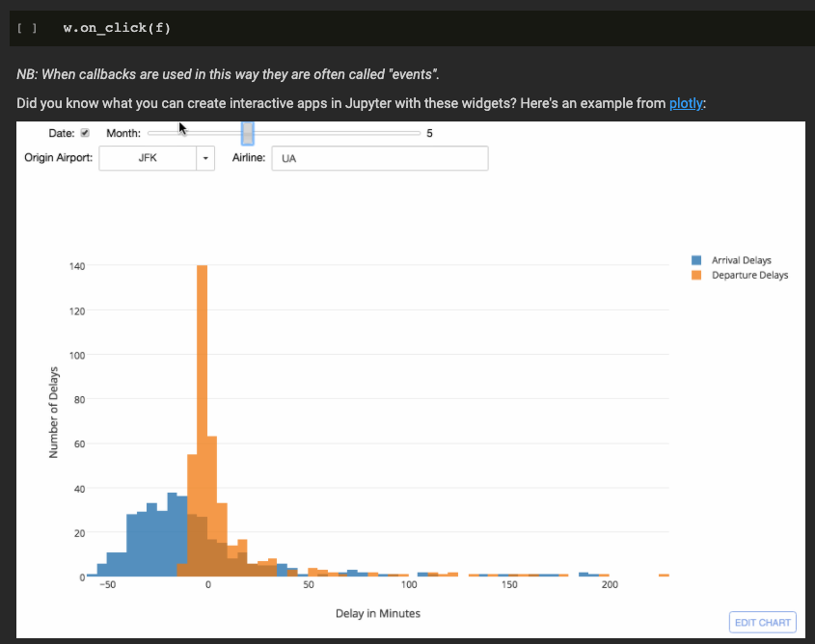Expand the Origin Airport dropdown arrow
The height and width of the screenshot is (644, 815).
(x=205, y=158)
